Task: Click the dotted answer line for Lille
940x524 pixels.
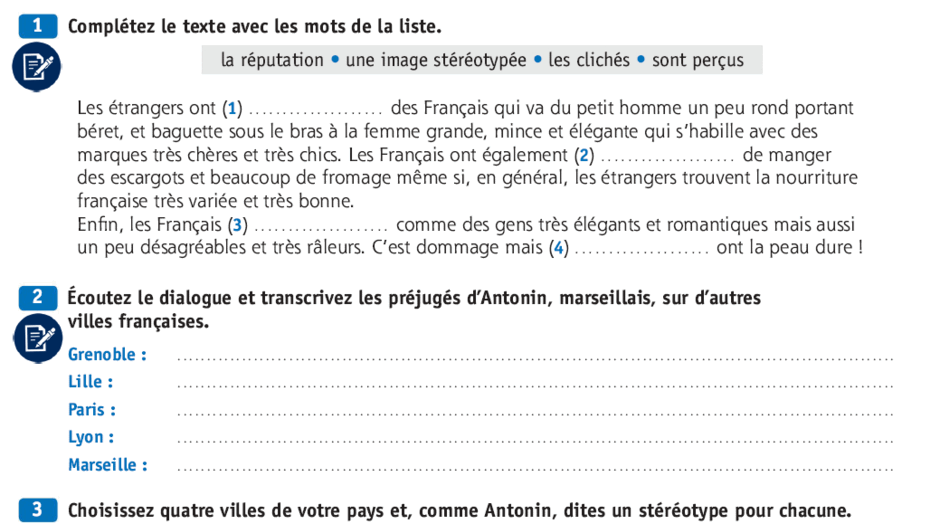Action: 535,386
